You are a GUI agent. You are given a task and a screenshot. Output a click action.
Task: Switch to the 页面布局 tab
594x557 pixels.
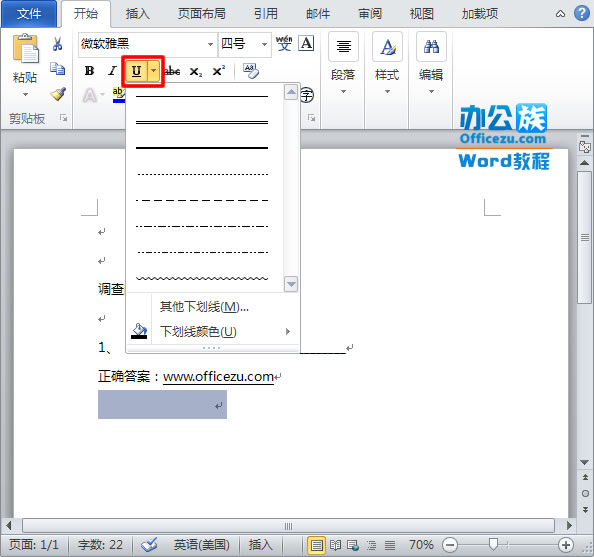202,14
